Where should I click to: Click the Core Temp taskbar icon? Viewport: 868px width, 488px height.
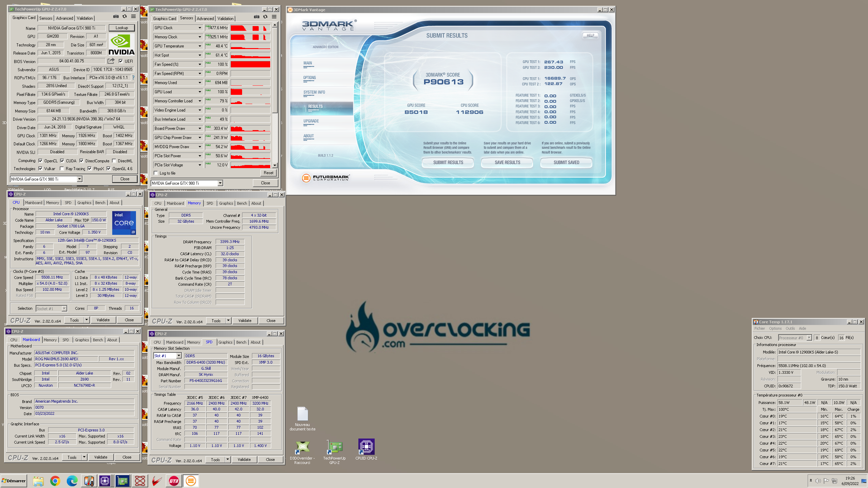[89, 481]
